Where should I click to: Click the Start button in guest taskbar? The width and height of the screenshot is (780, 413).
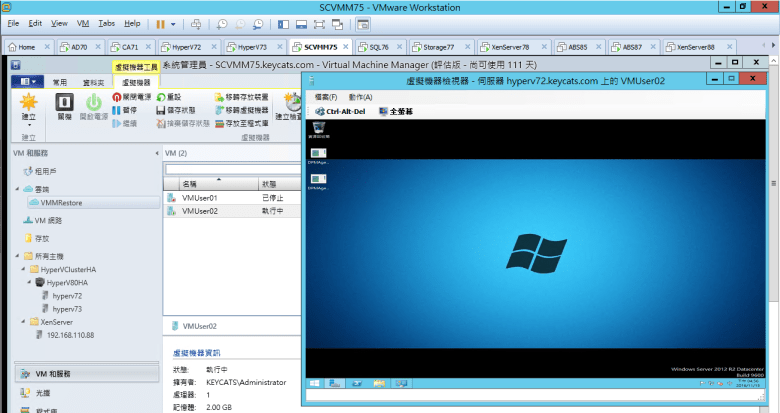(x=314, y=383)
